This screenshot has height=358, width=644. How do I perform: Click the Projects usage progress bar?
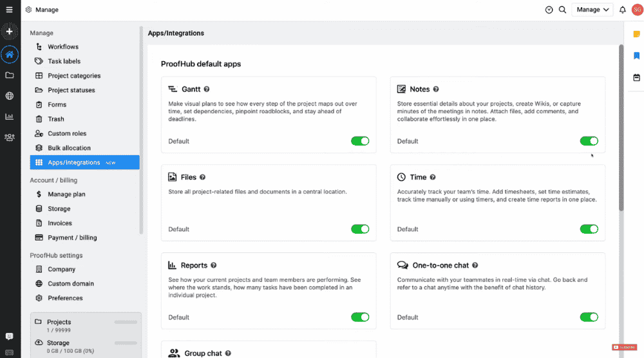(x=126, y=323)
